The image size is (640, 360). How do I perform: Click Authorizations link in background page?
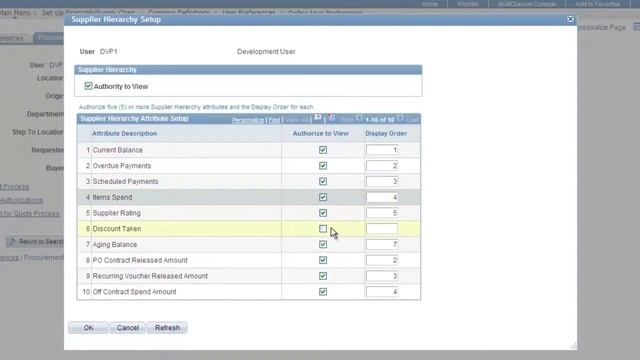(21, 200)
